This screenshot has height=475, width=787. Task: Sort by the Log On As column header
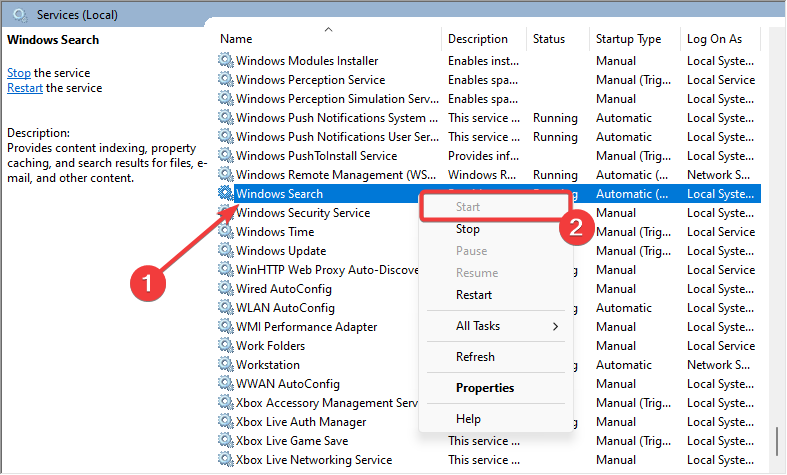[x=714, y=39]
